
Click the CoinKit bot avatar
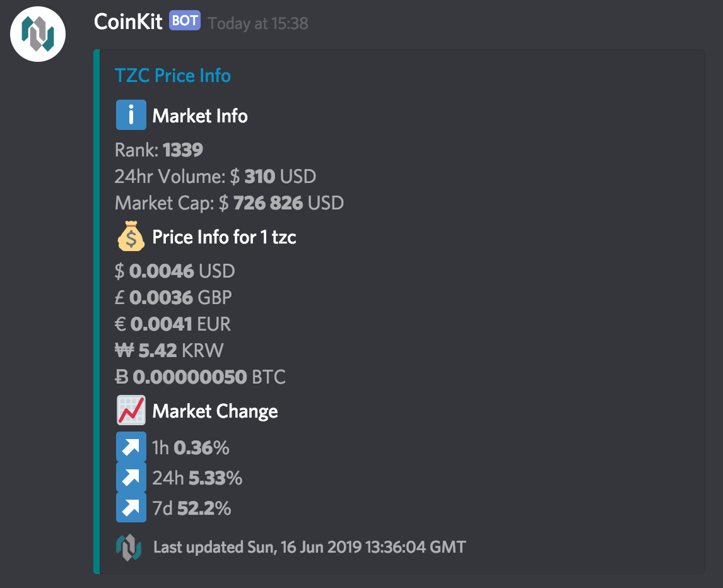pos(38,34)
